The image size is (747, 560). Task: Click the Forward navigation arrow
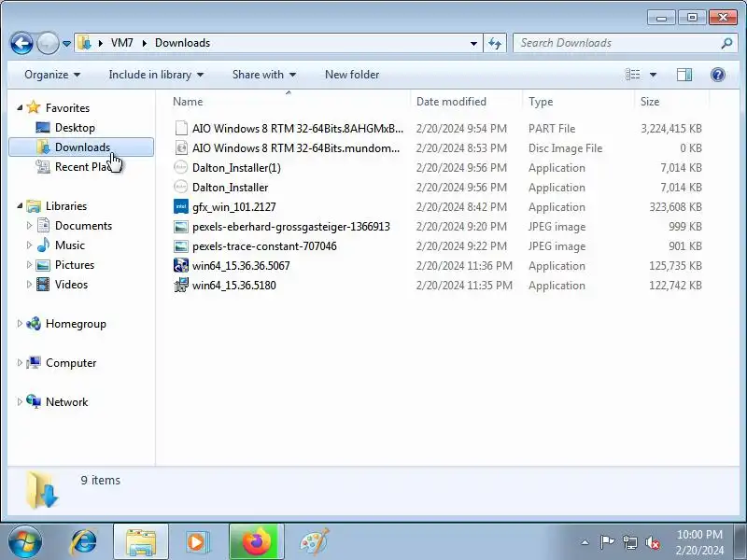click(x=48, y=43)
